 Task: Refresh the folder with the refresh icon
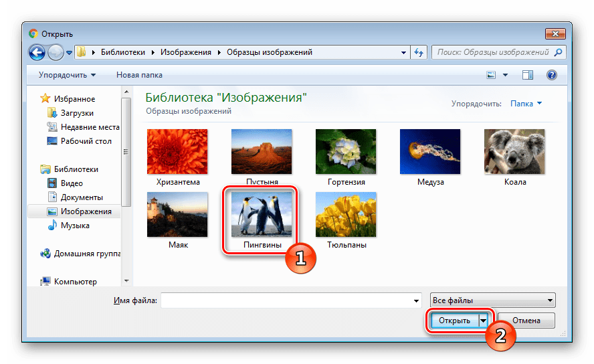point(419,52)
